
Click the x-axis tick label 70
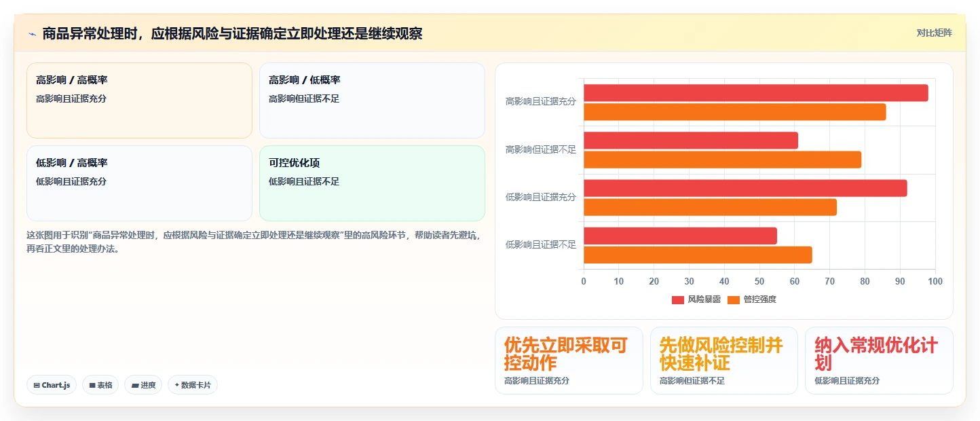tap(830, 281)
